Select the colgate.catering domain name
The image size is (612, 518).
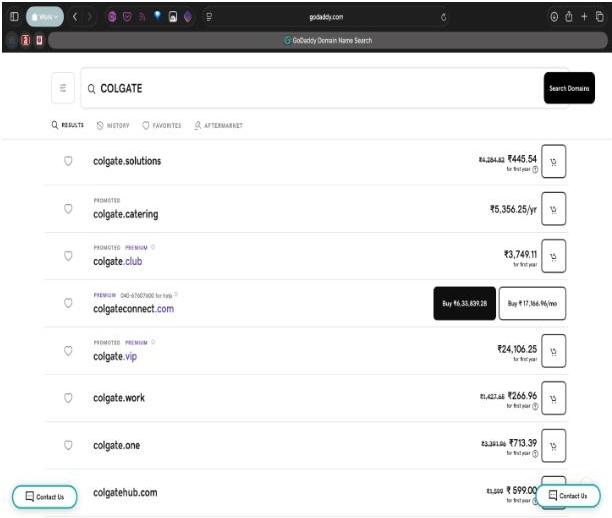(126, 214)
